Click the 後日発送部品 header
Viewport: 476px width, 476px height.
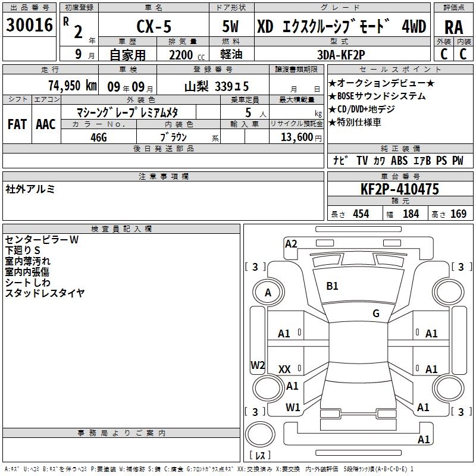[x=163, y=148]
